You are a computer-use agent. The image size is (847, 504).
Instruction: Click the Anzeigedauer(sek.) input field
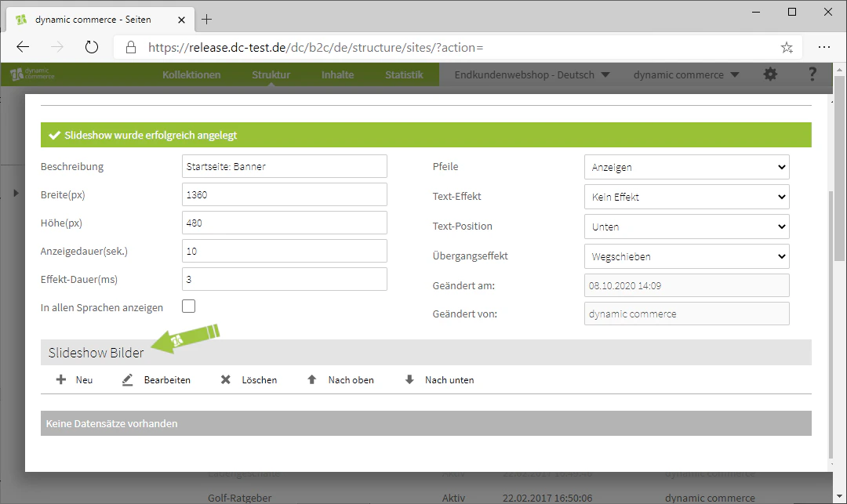point(285,251)
